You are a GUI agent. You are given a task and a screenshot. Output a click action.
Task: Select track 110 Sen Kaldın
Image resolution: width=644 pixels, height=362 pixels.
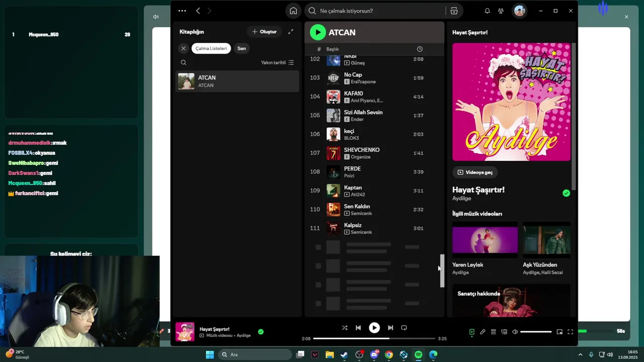click(x=374, y=209)
